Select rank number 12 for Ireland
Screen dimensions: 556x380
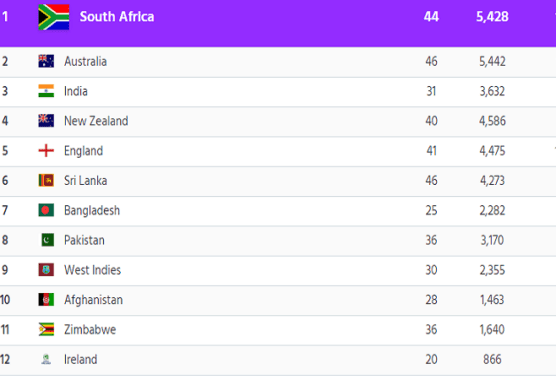coord(5,359)
